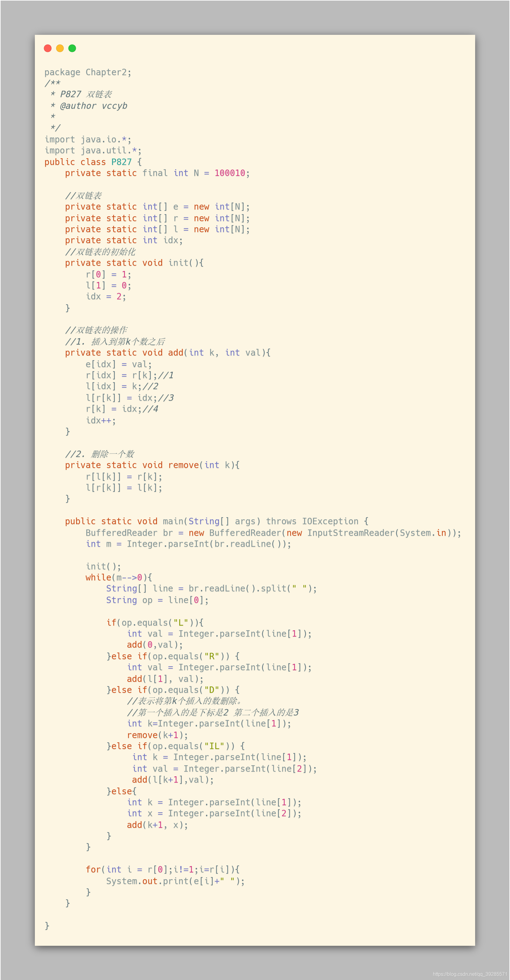The height and width of the screenshot is (980, 510).
Task: Click the 'import java.util.*;' line
Action: pos(93,150)
